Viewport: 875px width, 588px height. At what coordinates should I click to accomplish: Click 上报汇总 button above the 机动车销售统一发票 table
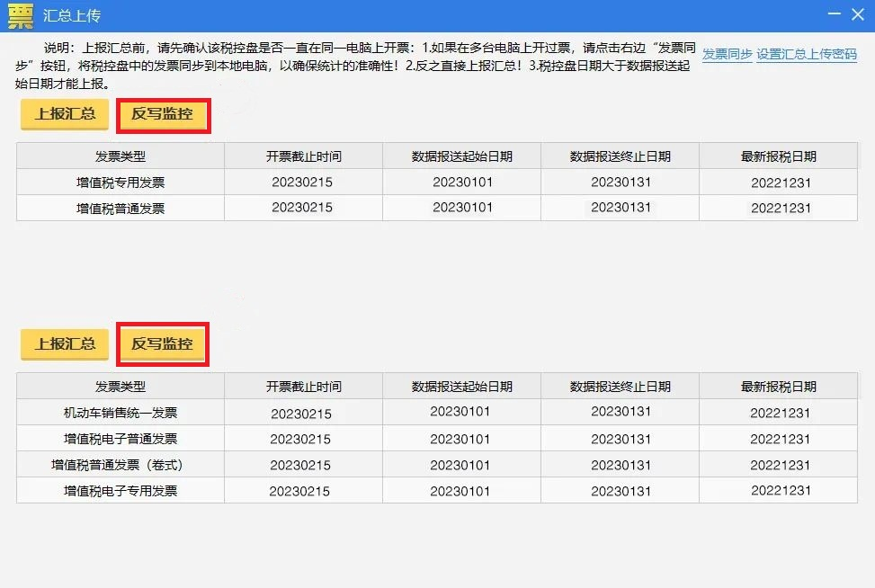pos(65,343)
